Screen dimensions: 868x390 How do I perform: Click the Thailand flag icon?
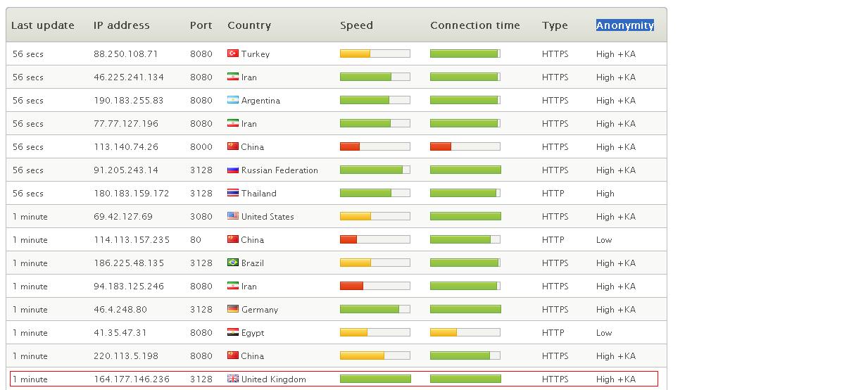point(233,193)
